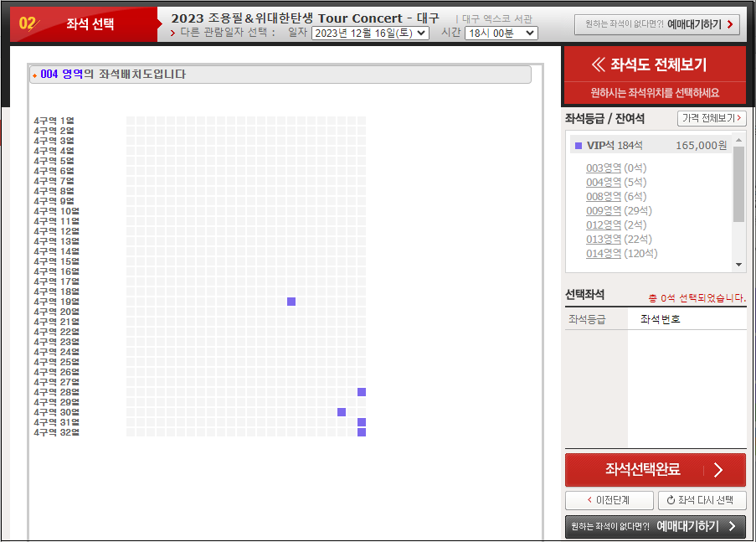This screenshot has height=542, width=756.
Task: Open the 관람일자 date dropdown
Action: [369, 33]
